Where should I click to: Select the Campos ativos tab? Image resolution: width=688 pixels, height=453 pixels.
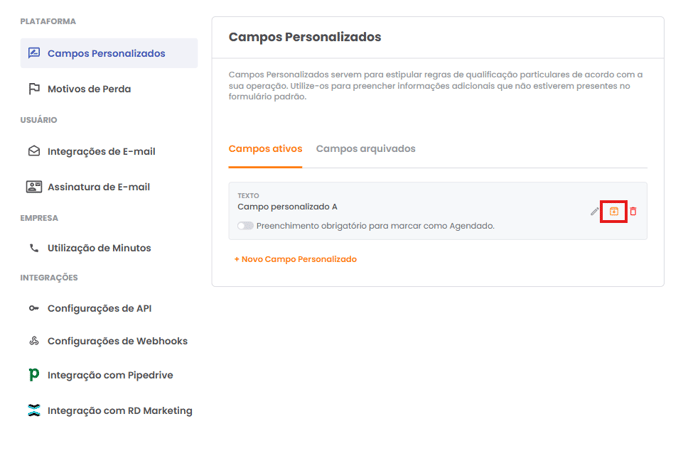pyautogui.click(x=265, y=149)
